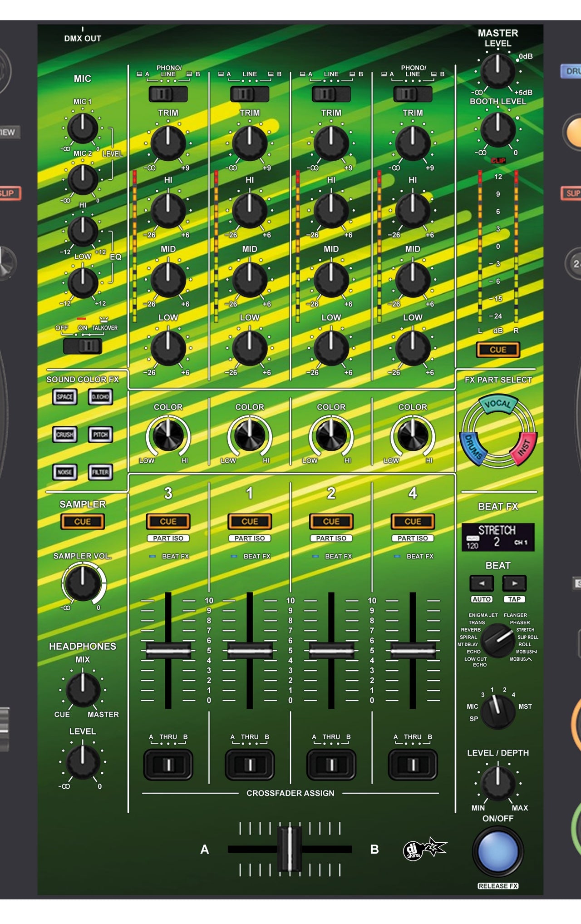Screen dimensions: 581x924
Task: Toggle channel 2 crossfader assign switch
Action: (x=331, y=765)
